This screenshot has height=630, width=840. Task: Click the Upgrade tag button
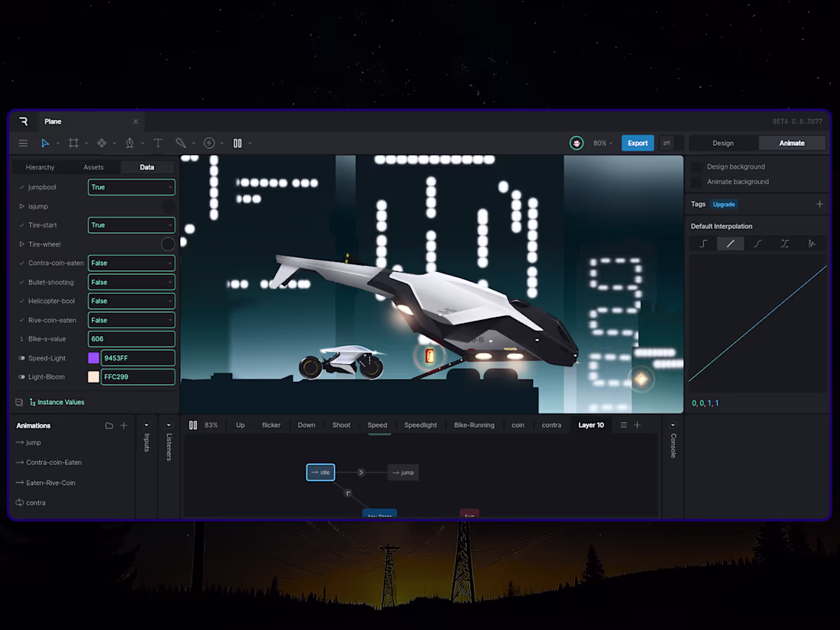[724, 204]
